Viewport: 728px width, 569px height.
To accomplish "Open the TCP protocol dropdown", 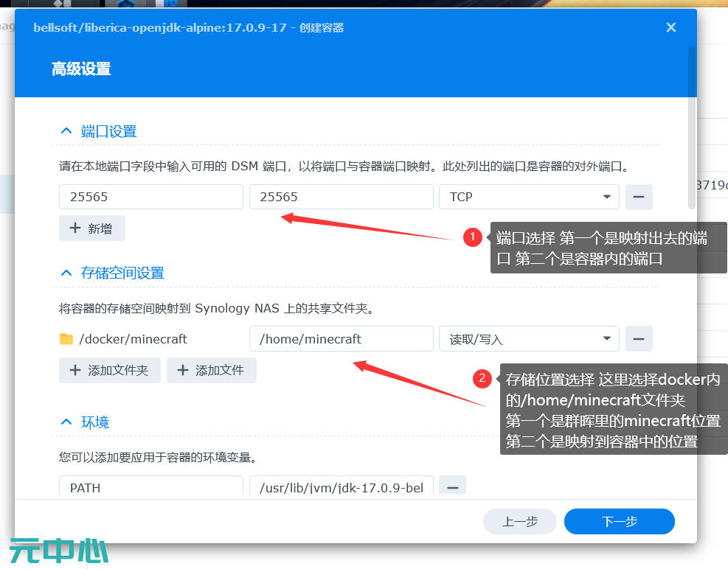I will tap(529, 197).
